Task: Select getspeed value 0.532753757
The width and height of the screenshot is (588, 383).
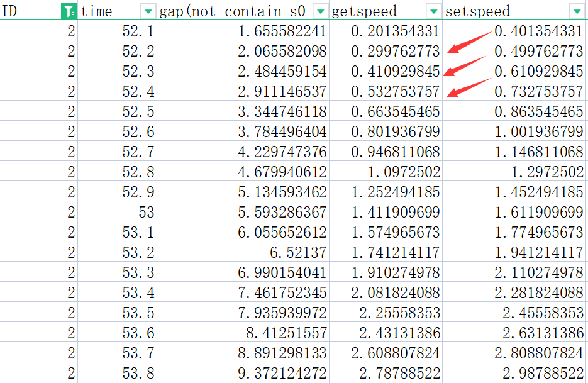Action: pos(386,91)
